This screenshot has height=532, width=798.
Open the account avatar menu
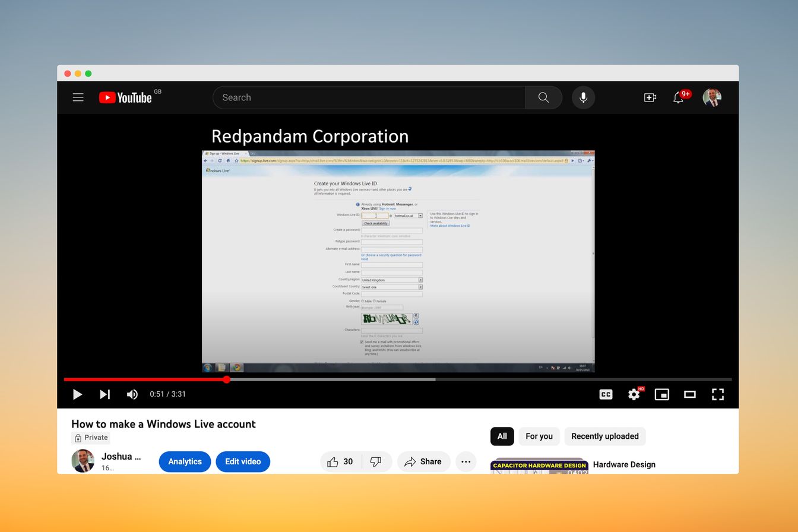(712, 97)
